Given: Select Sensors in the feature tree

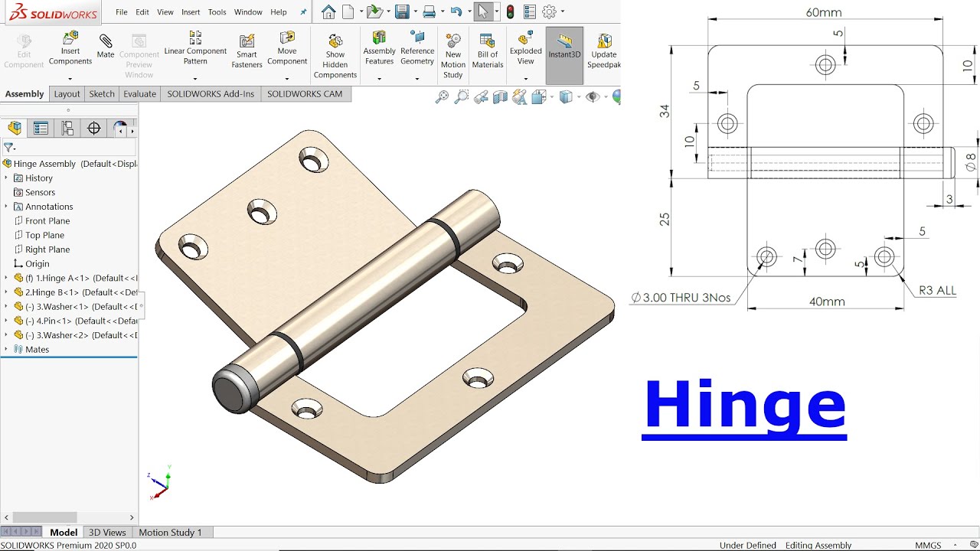Looking at the screenshot, I should click(40, 192).
